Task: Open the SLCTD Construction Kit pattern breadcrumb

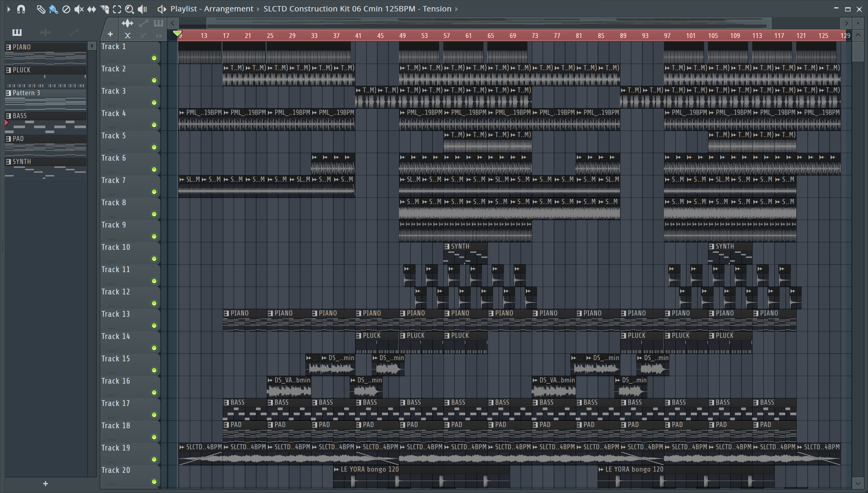Action: (357, 9)
